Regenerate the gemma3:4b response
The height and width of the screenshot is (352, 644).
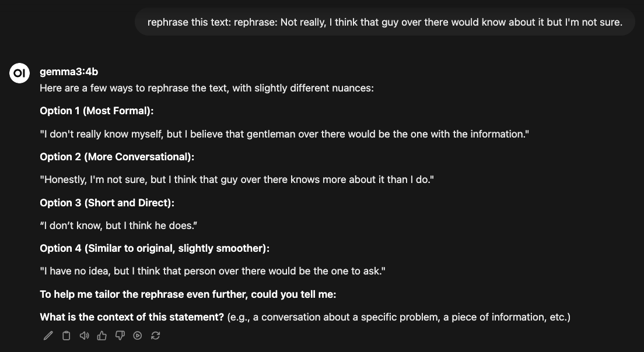point(155,336)
